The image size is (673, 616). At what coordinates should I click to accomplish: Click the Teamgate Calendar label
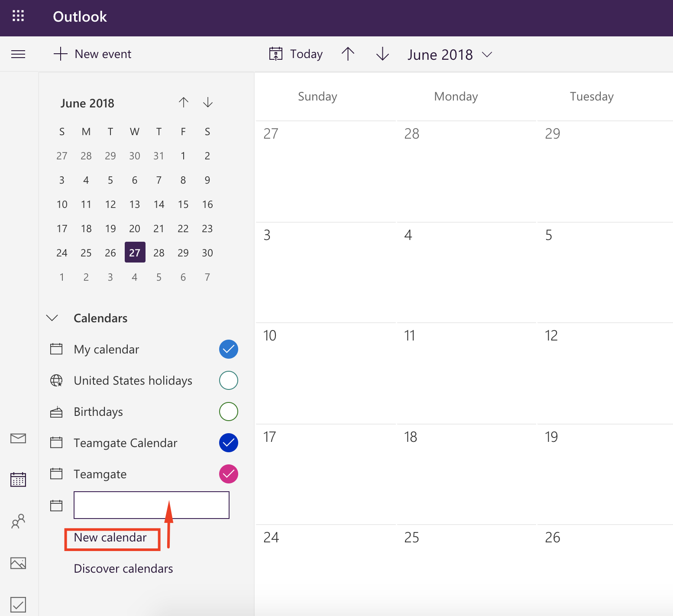coord(126,443)
